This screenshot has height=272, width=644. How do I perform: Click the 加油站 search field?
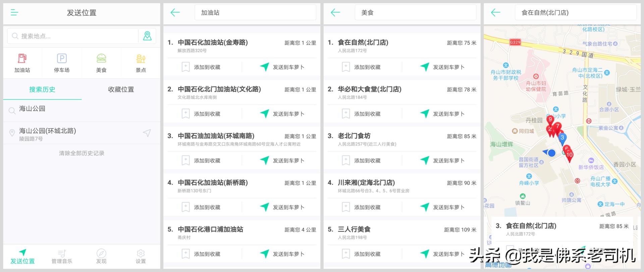point(255,13)
